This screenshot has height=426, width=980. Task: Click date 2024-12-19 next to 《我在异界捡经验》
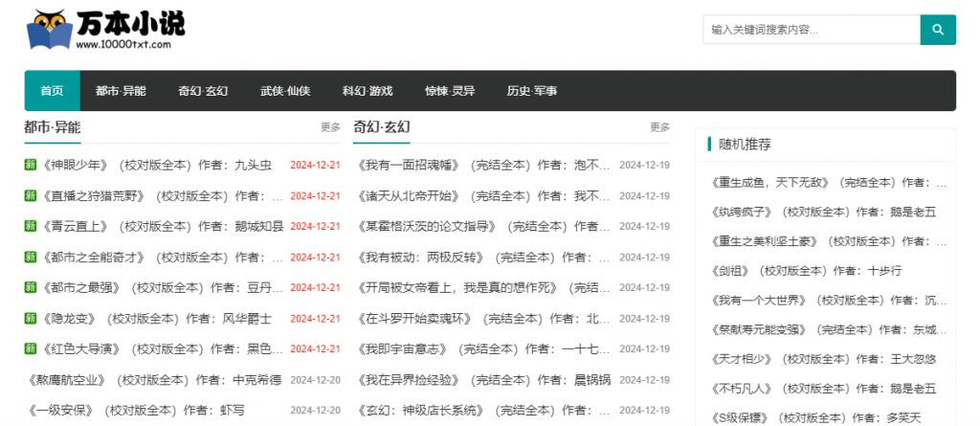(x=644, y=380)
